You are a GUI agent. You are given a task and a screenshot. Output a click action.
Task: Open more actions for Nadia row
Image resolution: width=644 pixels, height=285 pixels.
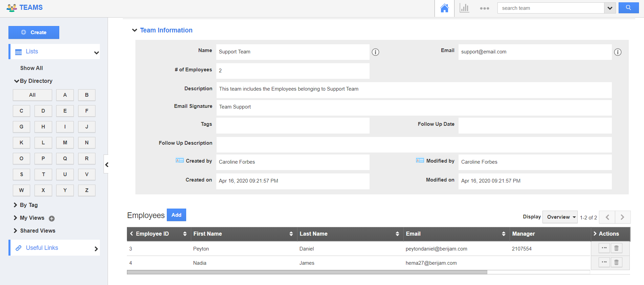click(x=604, y=262)
